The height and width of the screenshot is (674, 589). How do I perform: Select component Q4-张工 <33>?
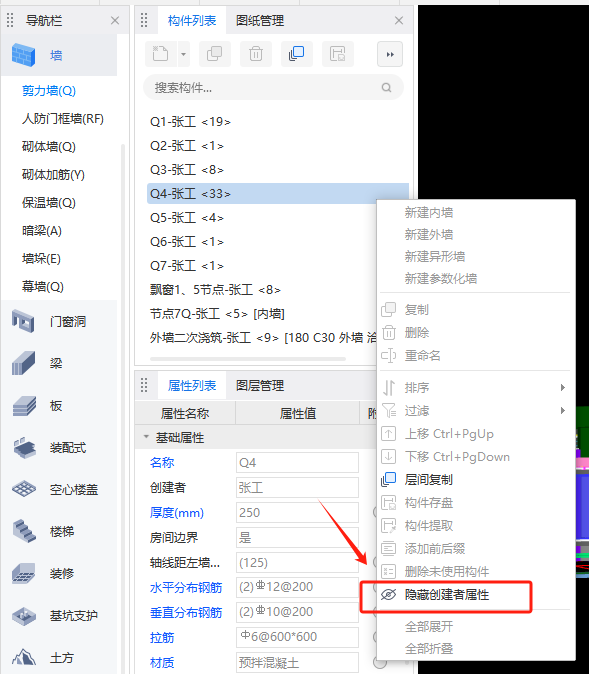[x=278, y=194]
